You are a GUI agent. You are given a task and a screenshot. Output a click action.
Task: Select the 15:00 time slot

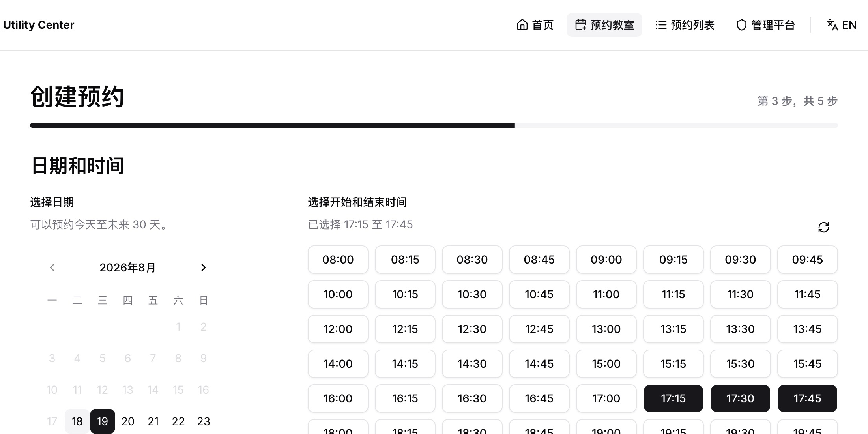pos(606,364)
